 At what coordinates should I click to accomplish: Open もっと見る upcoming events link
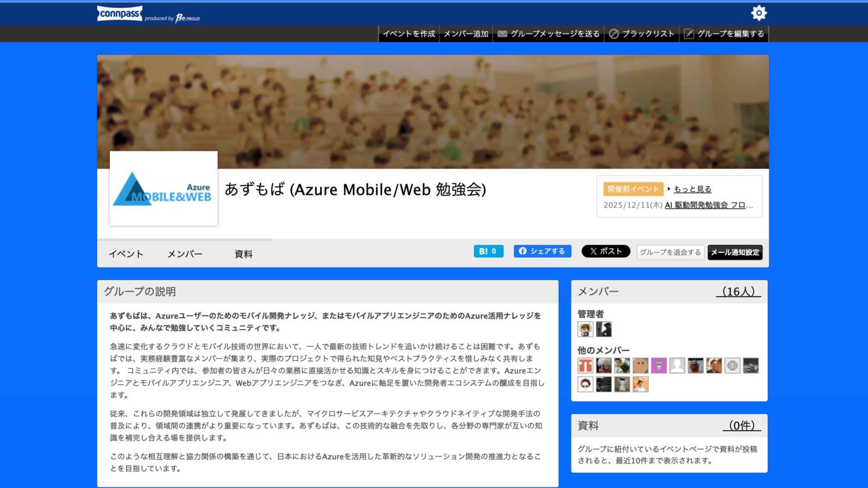693,189
